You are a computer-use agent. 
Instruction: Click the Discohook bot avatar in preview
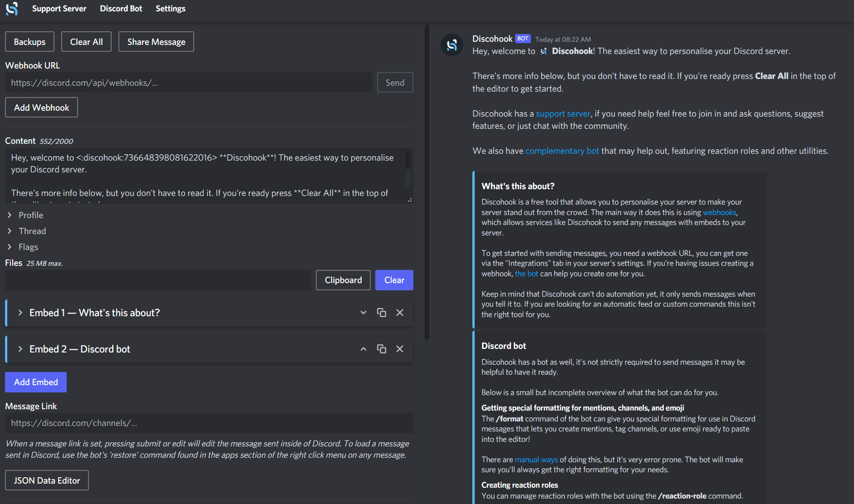[452, 45]
